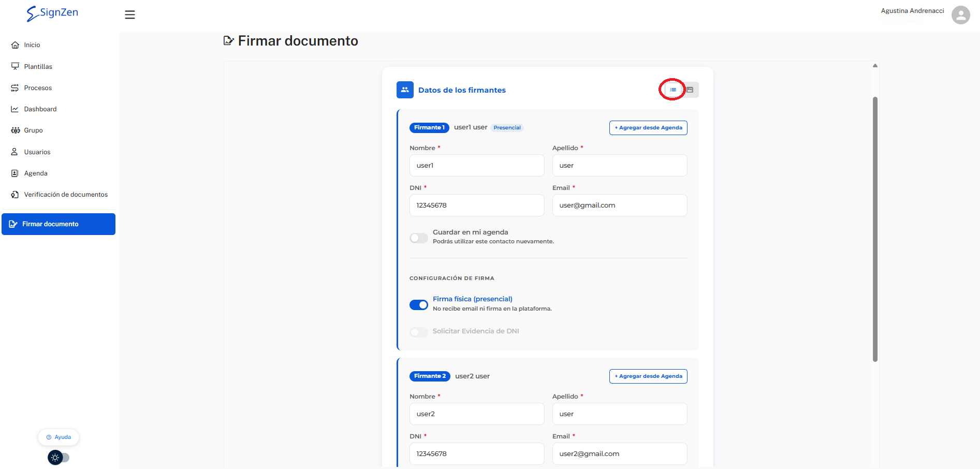Click the Grupo people icon
This screenshot has height=469, width=980.
pos(15,130)
